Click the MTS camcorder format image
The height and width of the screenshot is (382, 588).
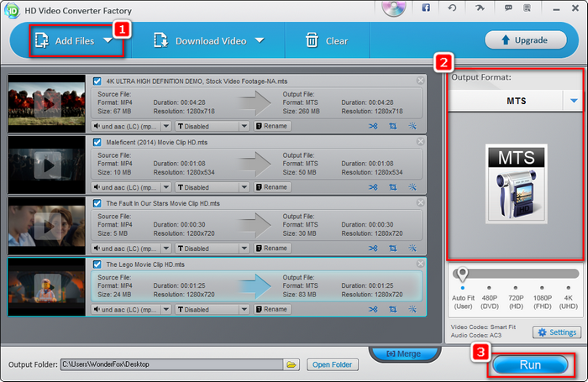point(517,184)
